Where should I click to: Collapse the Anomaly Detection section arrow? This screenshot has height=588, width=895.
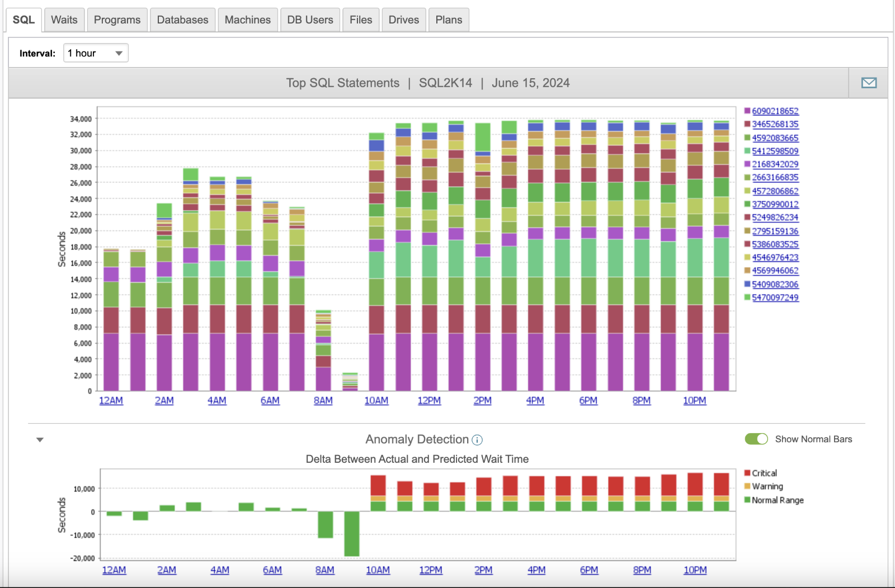click(40, 440)
